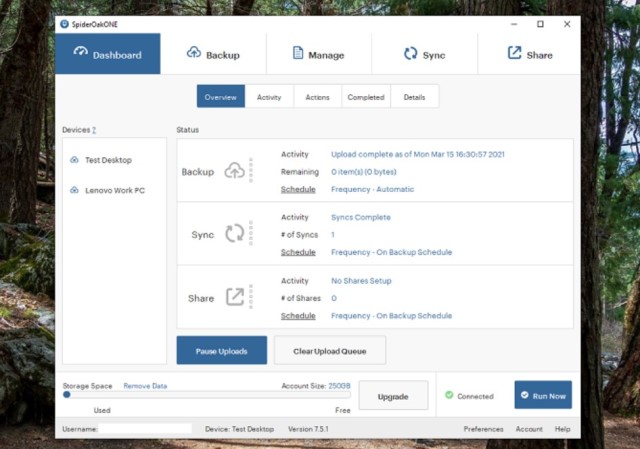Select Lenovo Work PC device
The image size is (640, 449).
[x=115, y=190]
